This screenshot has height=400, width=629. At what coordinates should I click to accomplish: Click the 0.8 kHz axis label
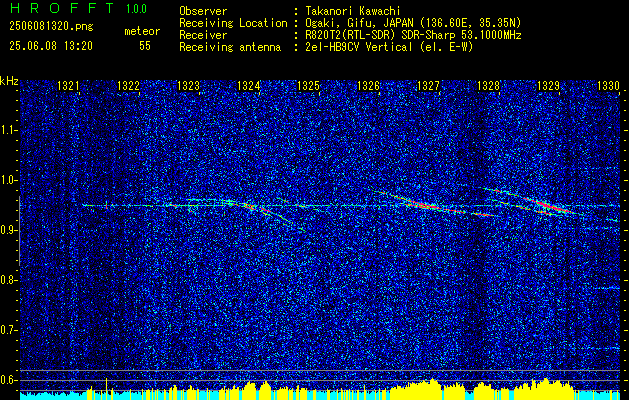(8, 280)
